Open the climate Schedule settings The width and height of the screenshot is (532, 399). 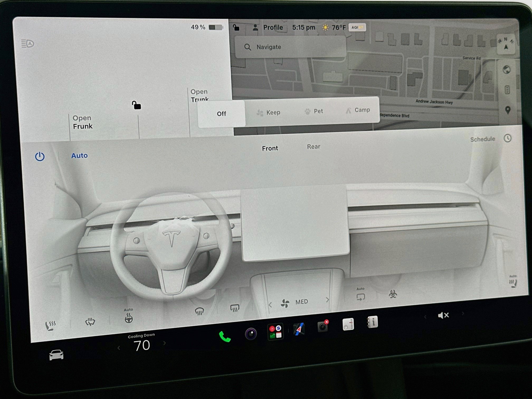tap(491, 139)
